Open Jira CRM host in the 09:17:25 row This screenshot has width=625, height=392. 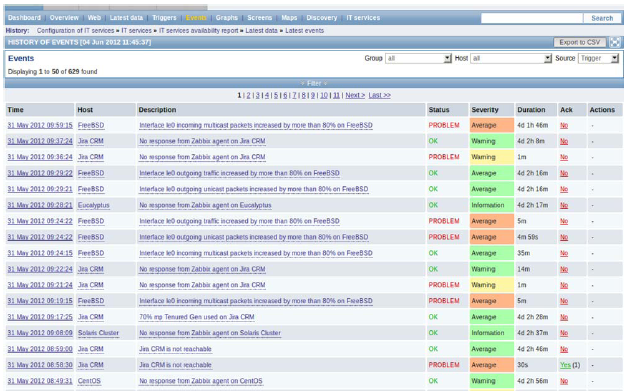pyautogui.click(x=90, y=317)
